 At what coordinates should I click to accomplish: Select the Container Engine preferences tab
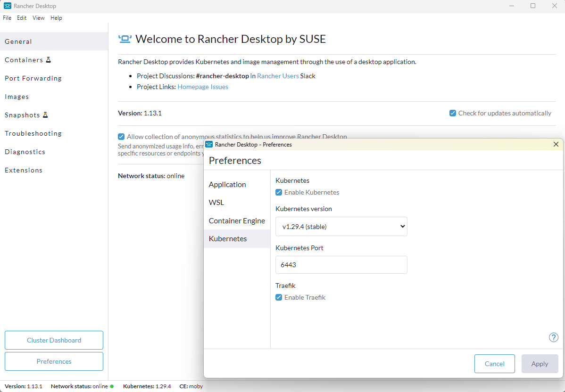[x=237, y=220]
